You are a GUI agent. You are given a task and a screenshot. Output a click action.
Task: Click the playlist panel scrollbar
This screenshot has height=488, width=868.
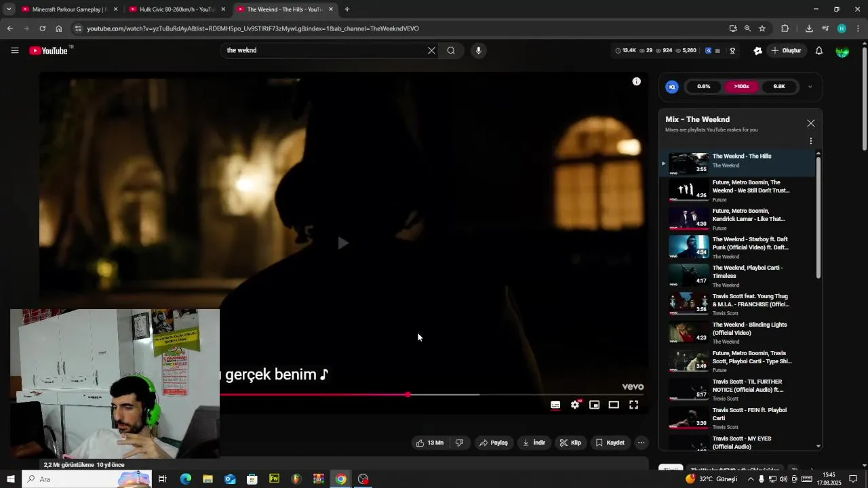coord(818,217)
